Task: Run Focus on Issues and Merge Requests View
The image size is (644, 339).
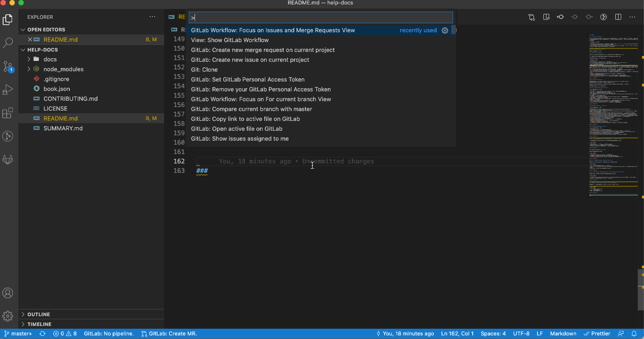Action: click(x=321, y=30)
